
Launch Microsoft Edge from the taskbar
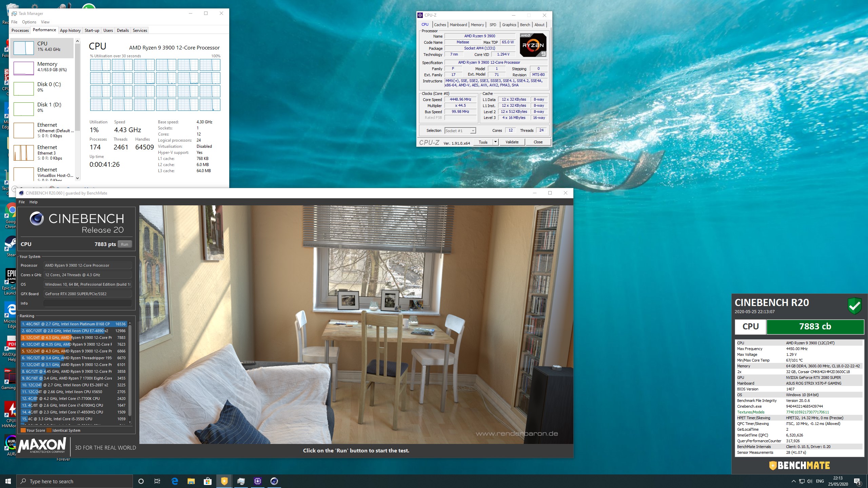click(175, 481)
